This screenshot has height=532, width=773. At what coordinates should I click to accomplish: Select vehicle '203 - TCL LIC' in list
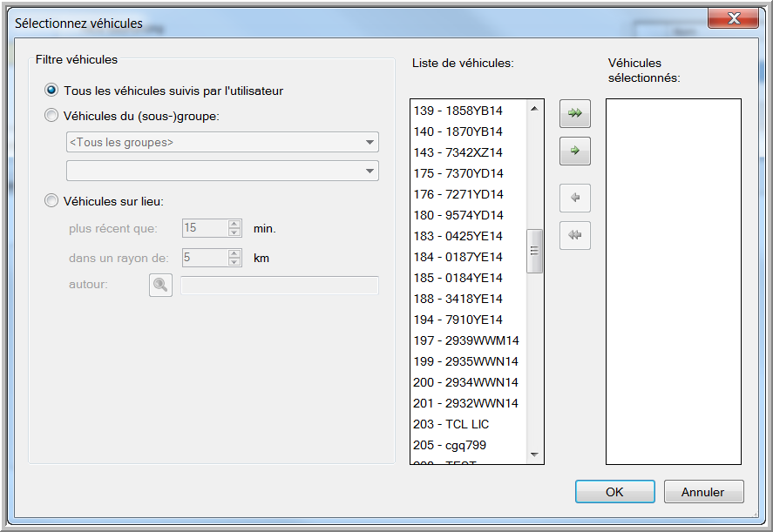(x=451, y=424)
